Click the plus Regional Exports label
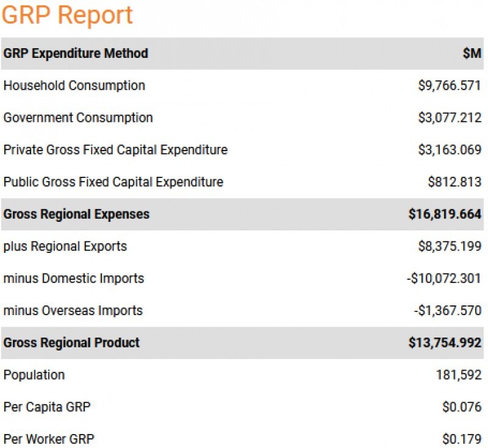 coord(65,246)
